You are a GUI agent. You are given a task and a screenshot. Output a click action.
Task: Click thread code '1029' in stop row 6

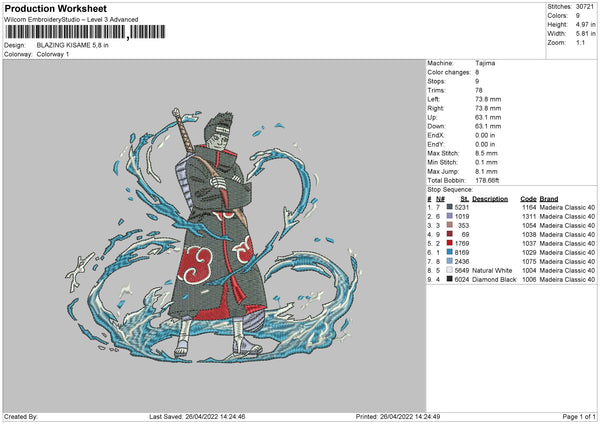[x=529, y=253]
